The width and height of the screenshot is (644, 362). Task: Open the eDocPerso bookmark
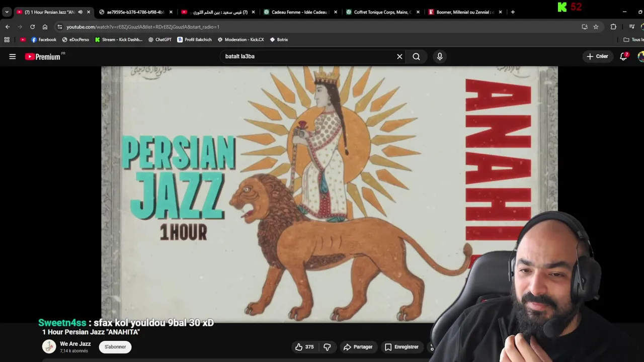[x=75, y=40]
